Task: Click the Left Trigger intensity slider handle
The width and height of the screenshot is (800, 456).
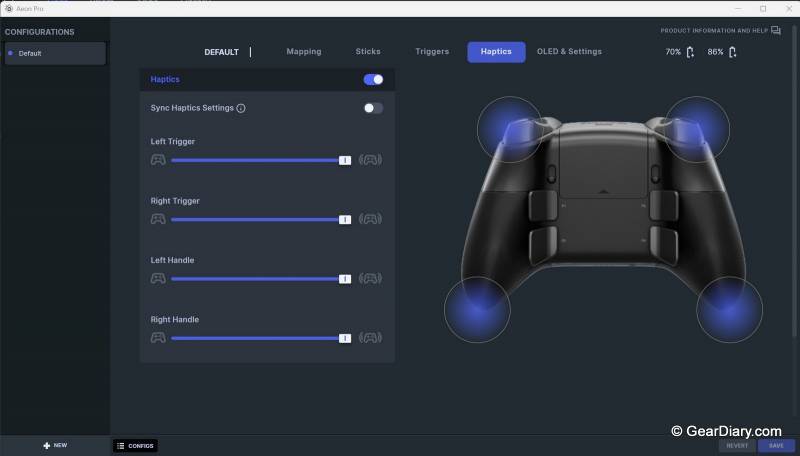Action: (345, 160)
